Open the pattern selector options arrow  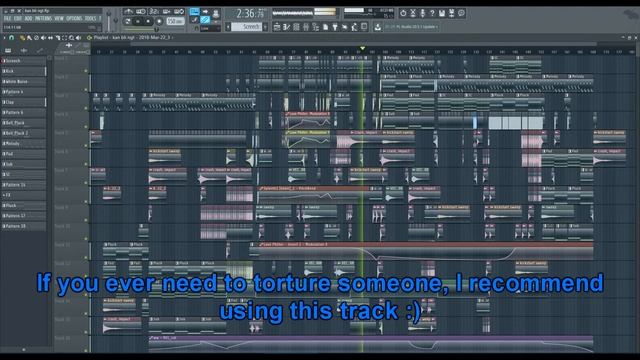click(265, 27)
